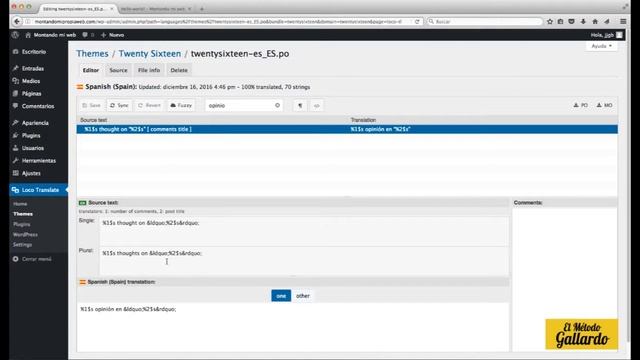Image resolution: width=640 pixels, height=360 pixels.
Task: Open Plugins main sidebar item
Action: click(31, 136)
